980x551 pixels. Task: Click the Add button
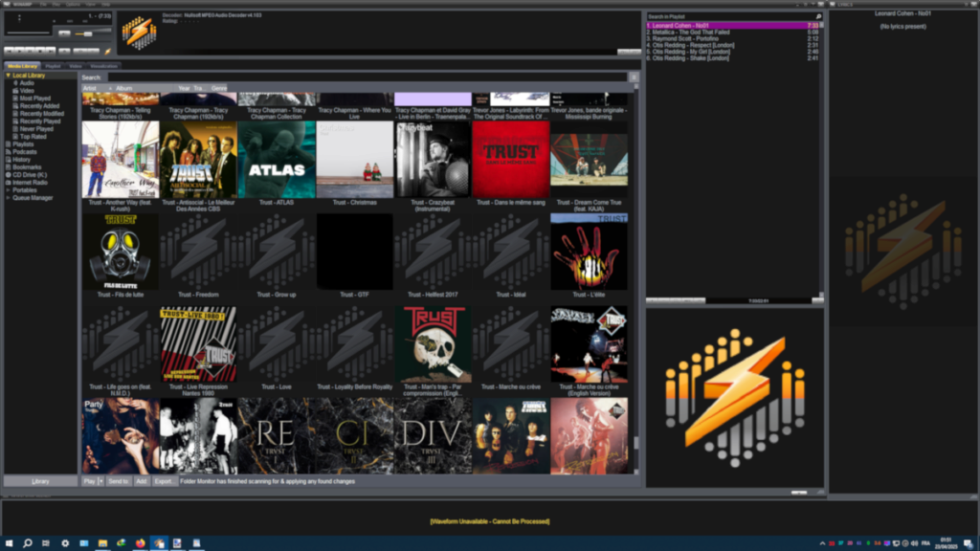coord(142,482)
